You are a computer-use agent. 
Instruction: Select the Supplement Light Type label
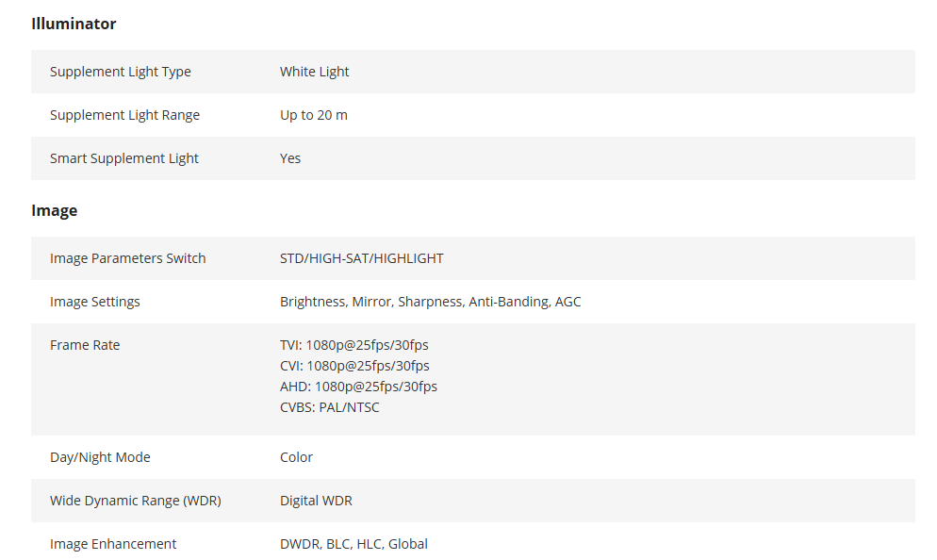click(120, 72)
